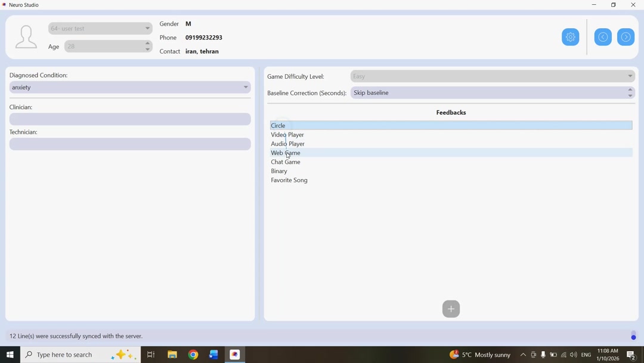Open Task View on the taskbar

point(151,355)
